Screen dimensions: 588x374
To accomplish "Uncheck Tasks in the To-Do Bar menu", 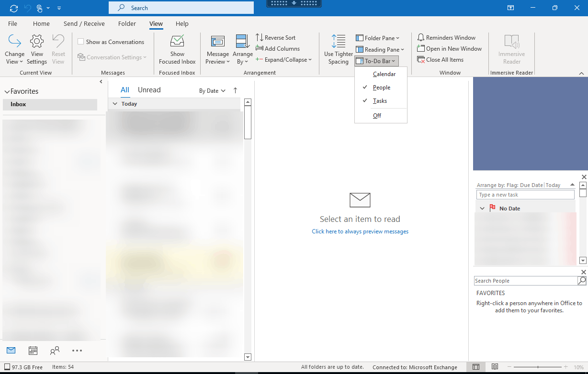I will pos(380,100).
